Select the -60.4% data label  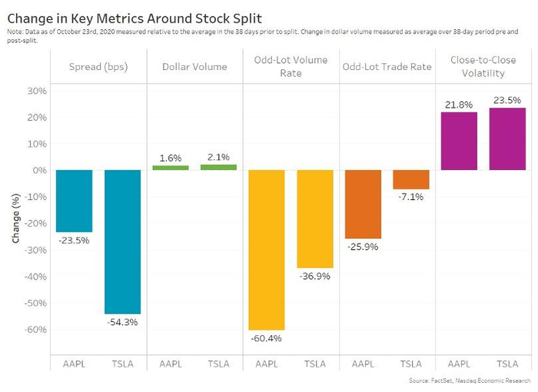(x=267, y=339)
